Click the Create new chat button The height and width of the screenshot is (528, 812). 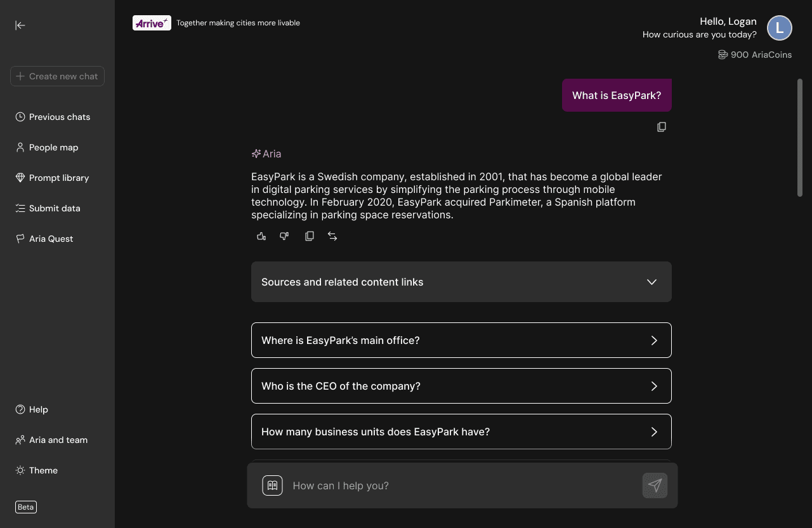[57, 76]
